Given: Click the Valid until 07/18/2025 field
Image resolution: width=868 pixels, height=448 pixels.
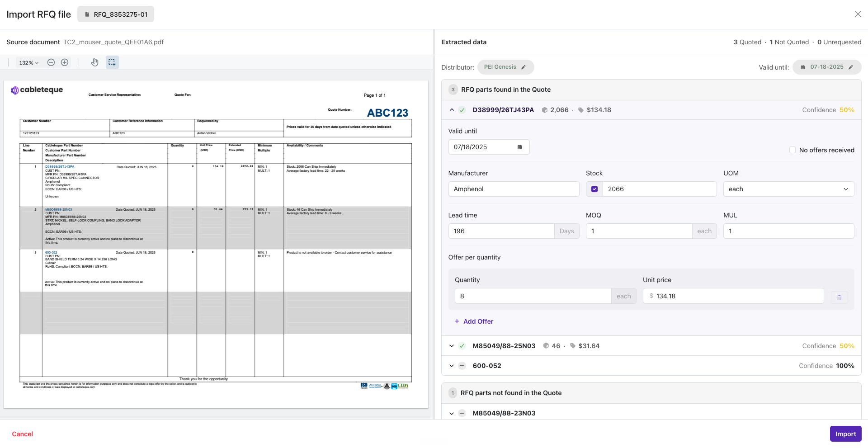Looking at the screenshot, I should point(489,147).
